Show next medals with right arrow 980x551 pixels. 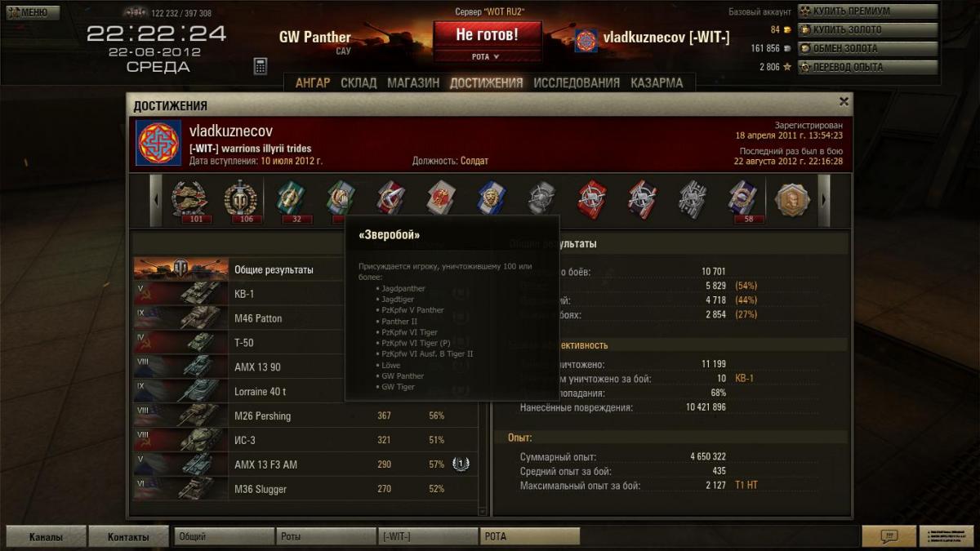[824, 200]
